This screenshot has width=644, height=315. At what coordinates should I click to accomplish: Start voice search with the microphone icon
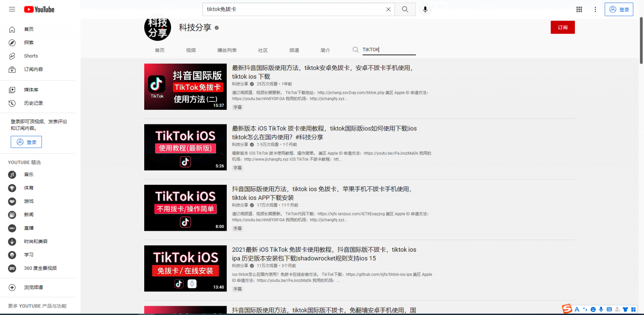(x=425, y=9)
